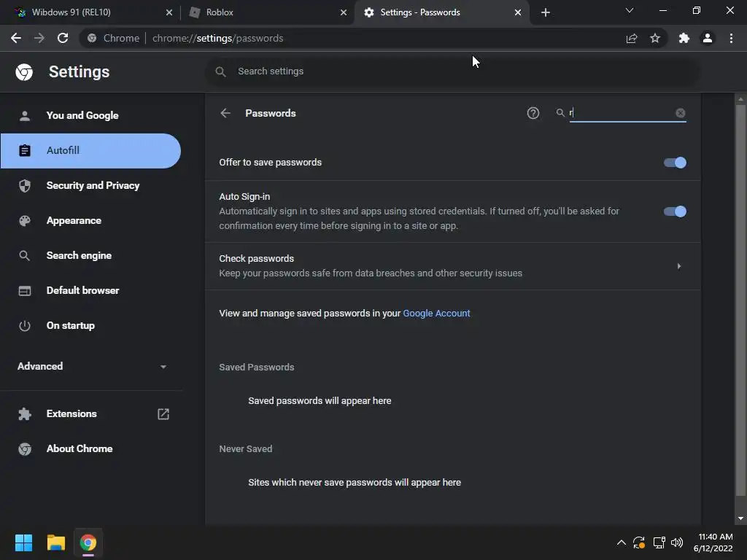Click the magnifier icon beside passwords search
747x560 pixels.
tap(560, 112)
